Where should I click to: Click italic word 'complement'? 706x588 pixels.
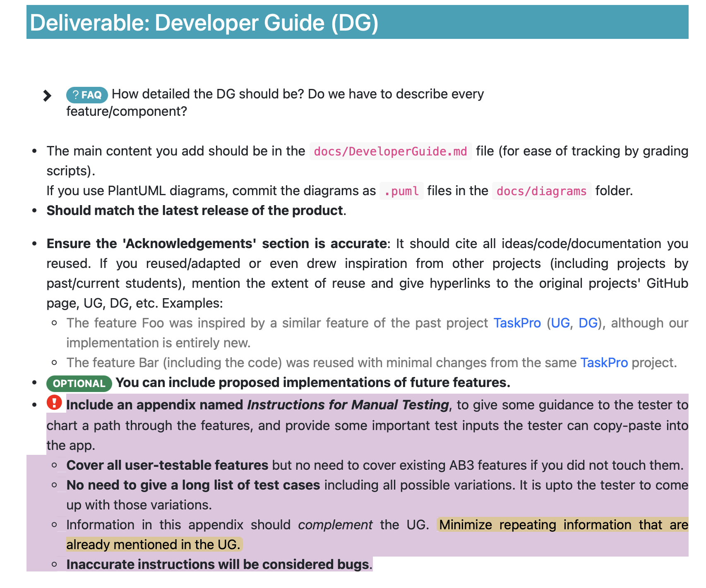(335, 525)
